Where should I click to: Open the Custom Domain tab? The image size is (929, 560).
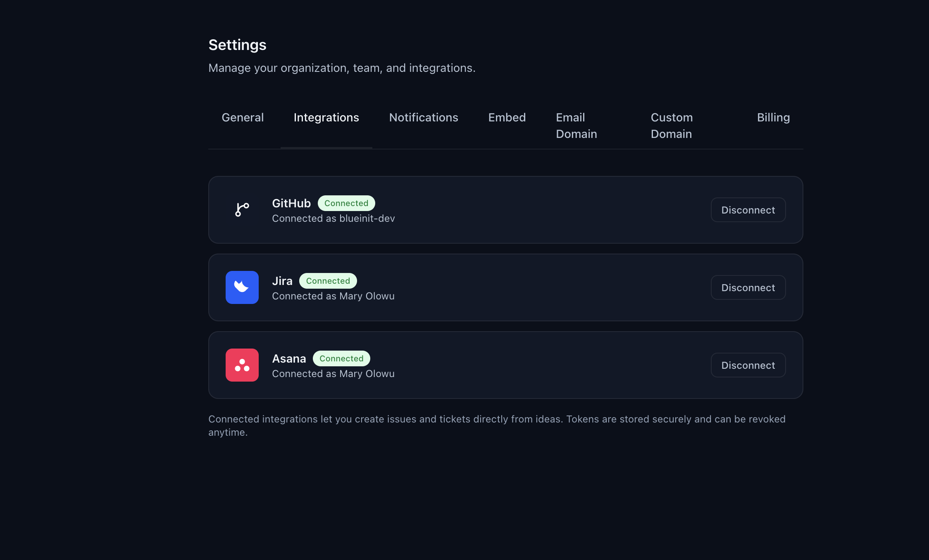coord(672,126)
